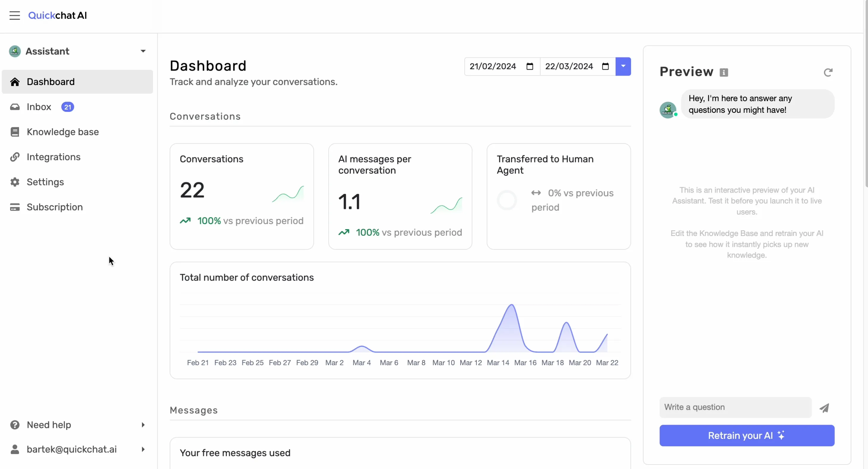Focus the Write a question input
868x469 pixels.
pos(735,407)
